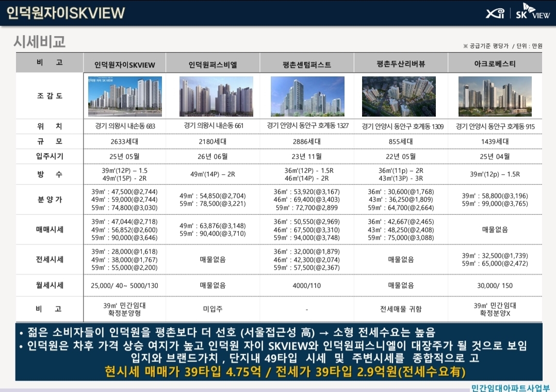This screenshot has height=392, width=556.
Task: Select the 인덕원퍼스비엘 column header
Action: point(212,65)
